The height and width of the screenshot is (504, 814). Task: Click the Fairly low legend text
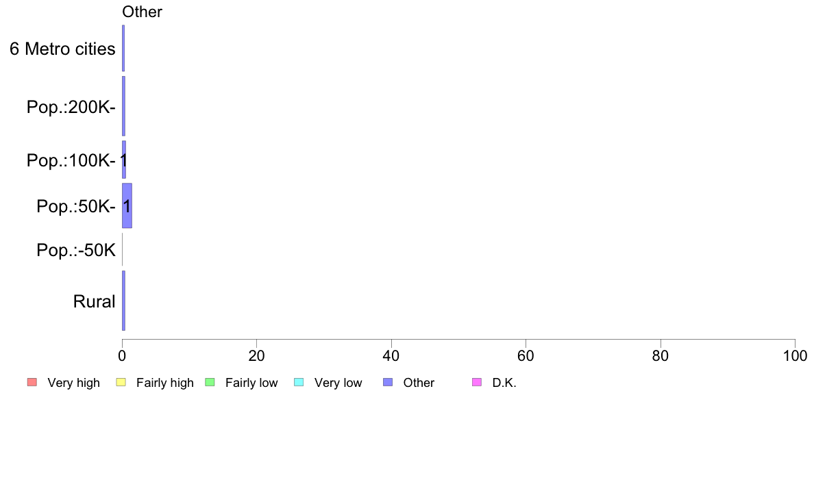coord(251,383)
